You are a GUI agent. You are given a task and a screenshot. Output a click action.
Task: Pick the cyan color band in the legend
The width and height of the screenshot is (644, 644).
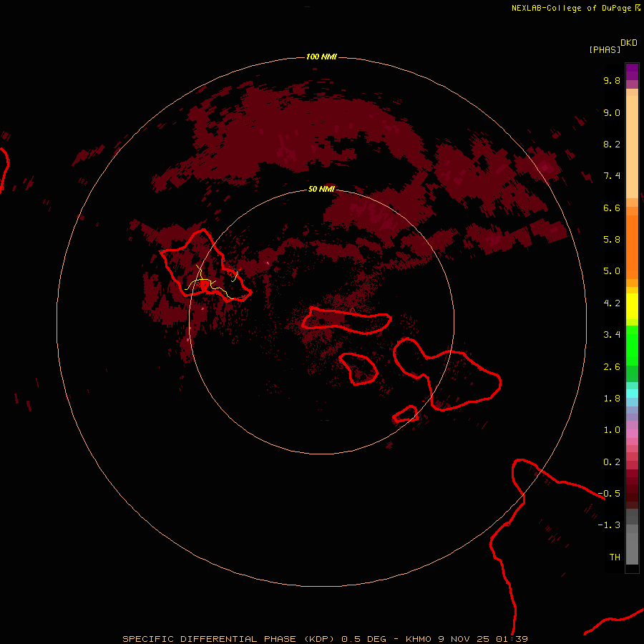click(632, 393)
